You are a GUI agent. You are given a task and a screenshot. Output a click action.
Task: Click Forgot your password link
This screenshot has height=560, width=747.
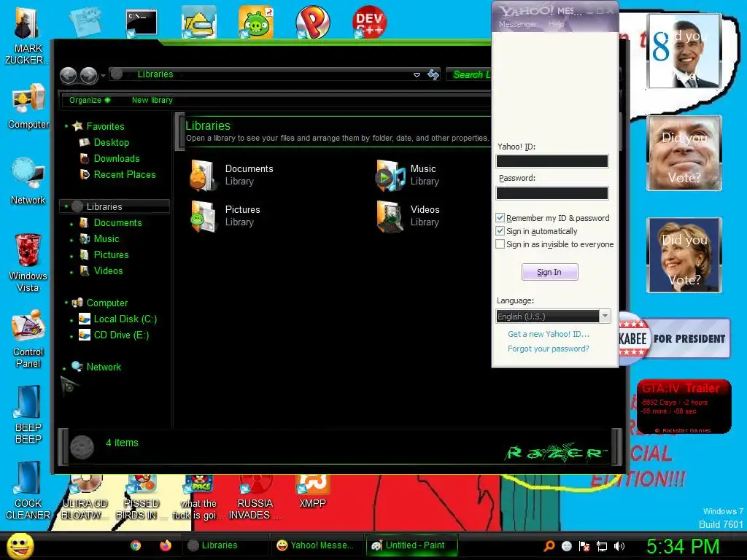click(x=549, y=349)
